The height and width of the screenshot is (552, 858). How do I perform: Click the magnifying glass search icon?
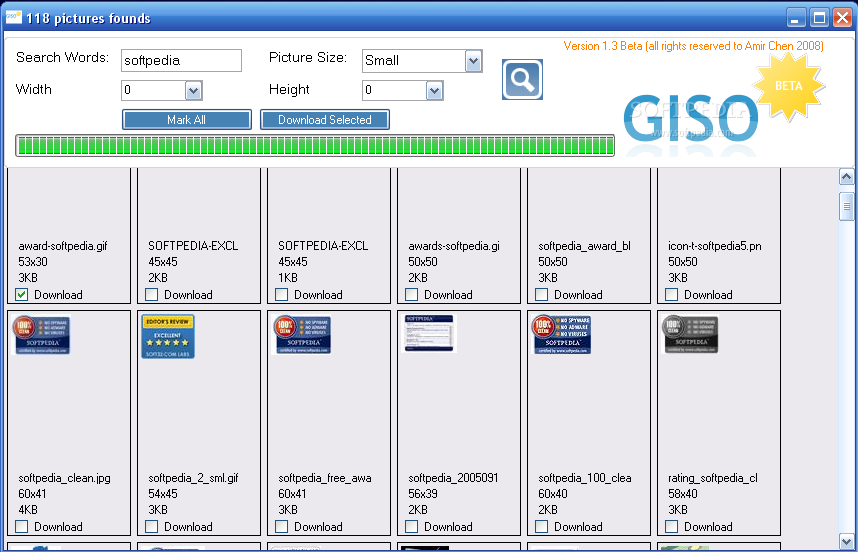[522, 80]
